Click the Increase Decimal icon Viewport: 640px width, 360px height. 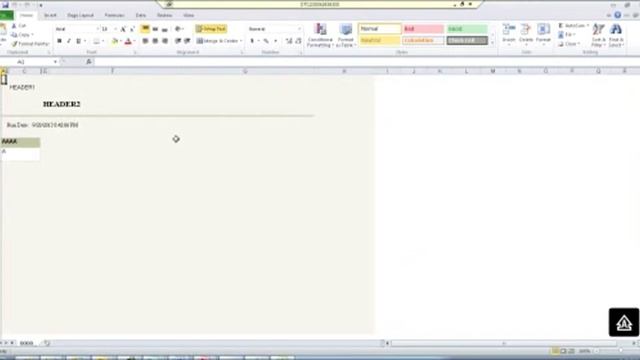click(289, 41)
